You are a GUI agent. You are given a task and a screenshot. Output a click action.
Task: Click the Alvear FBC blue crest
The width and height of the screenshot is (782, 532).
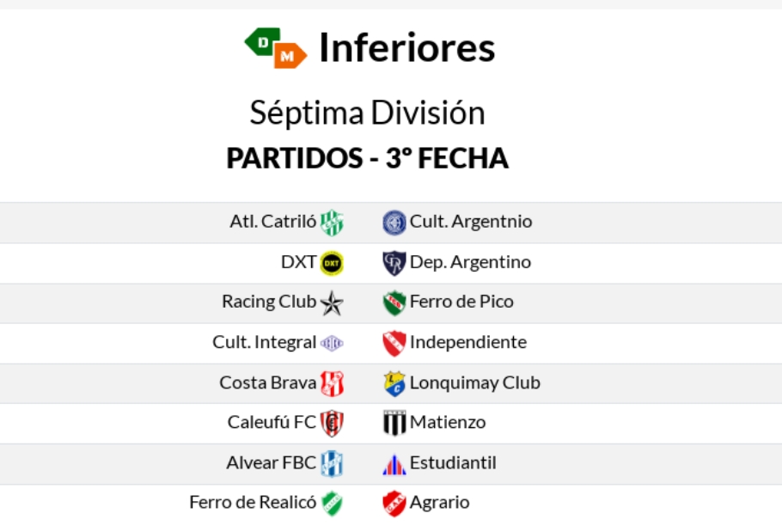(x=332, y=464)
